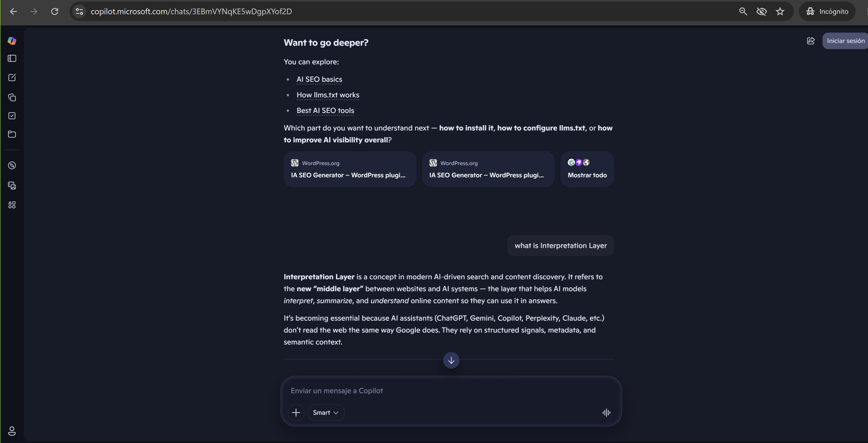Click the Copilot logo icon
Screen dimensions: 868x443
point(12,41)
